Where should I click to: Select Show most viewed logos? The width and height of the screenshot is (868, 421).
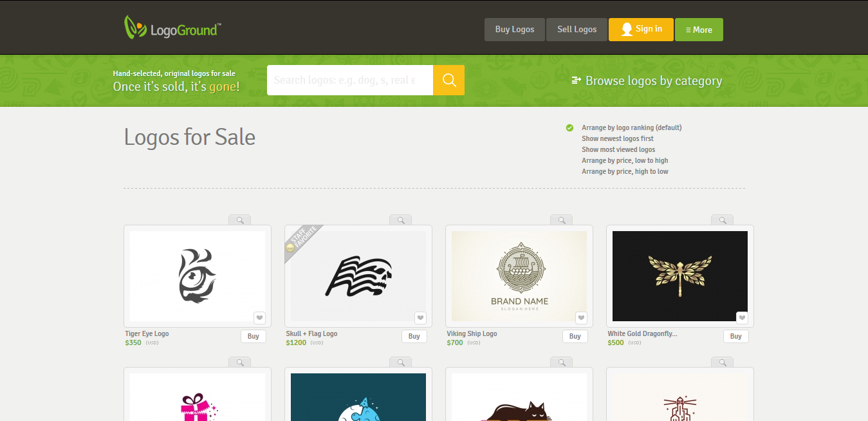tap(618, 149)
